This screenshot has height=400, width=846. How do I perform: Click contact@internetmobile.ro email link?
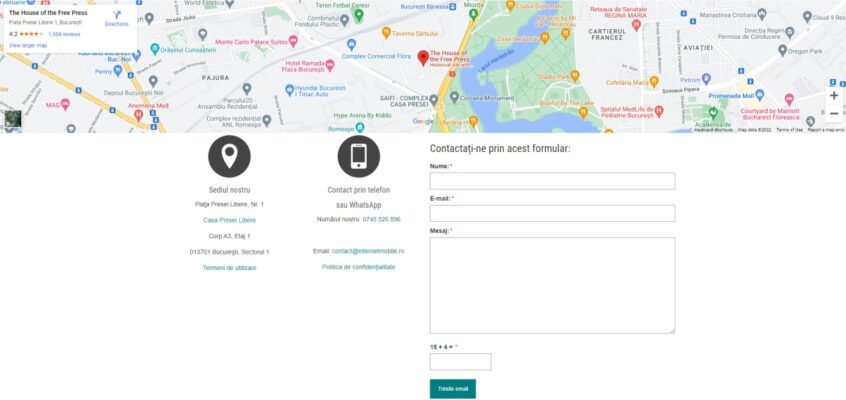368,251
